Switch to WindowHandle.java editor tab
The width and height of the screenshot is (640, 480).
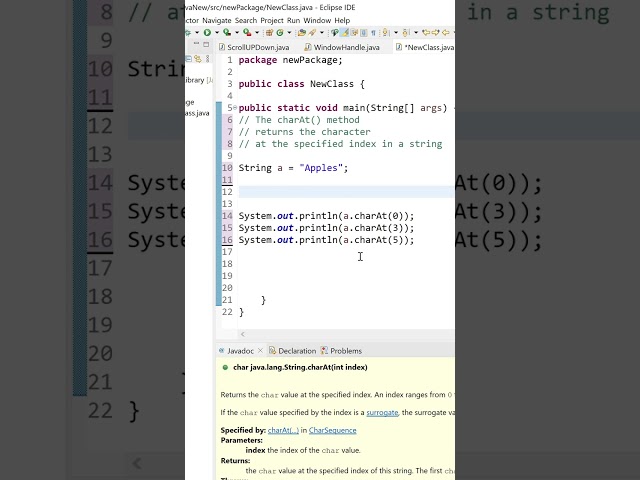pyautogui.click(x=342, y=47)
